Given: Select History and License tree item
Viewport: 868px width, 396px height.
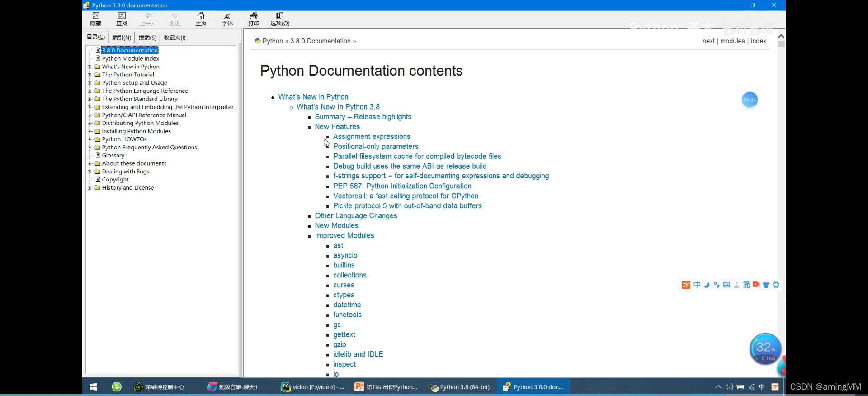Looking at the screenshot, I should pyautogui.click(x=128, y=188).
